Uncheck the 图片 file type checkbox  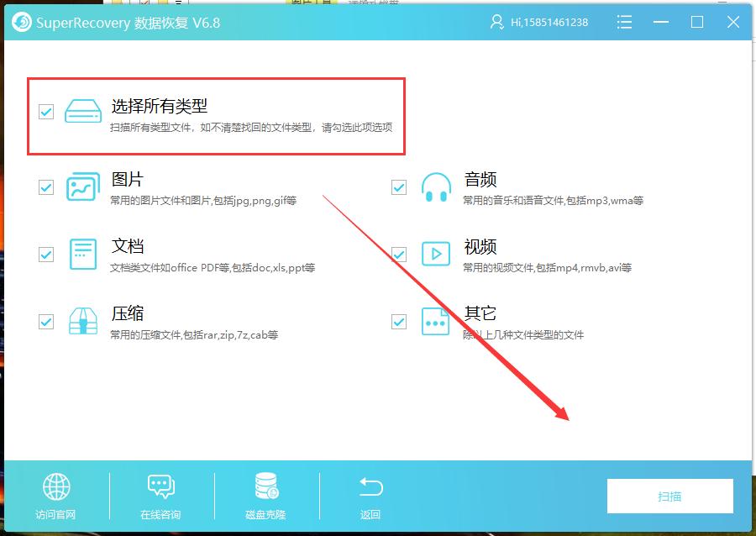point(45,187)
